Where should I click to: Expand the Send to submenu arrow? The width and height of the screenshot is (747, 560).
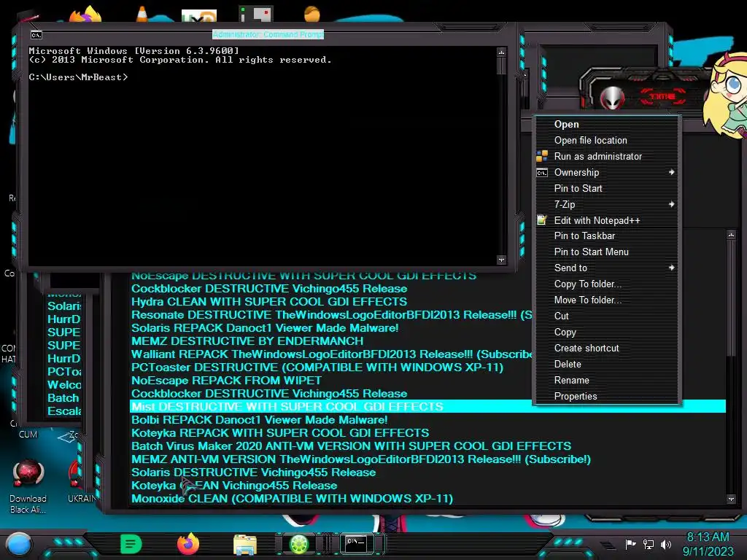tap(671, 268)
